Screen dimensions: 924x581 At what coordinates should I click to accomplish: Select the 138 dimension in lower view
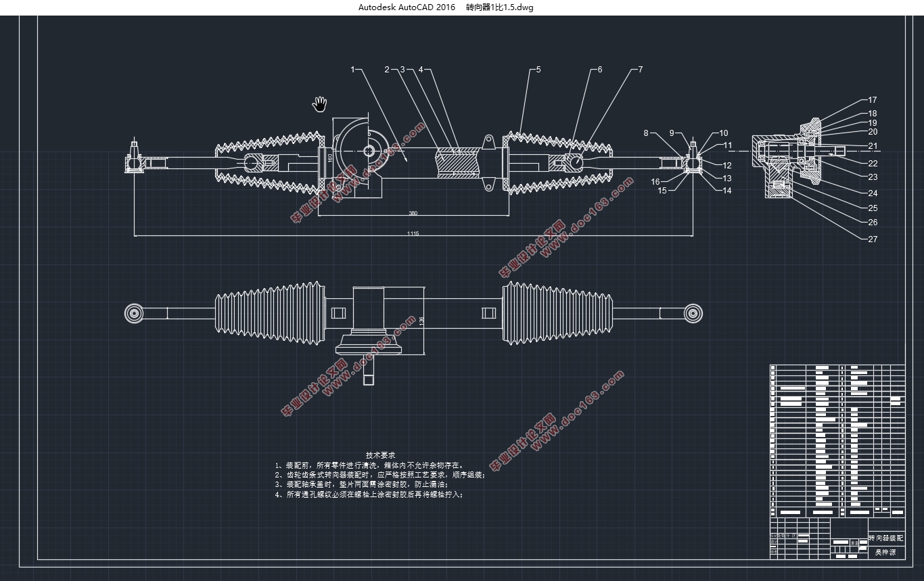point(421,323)
